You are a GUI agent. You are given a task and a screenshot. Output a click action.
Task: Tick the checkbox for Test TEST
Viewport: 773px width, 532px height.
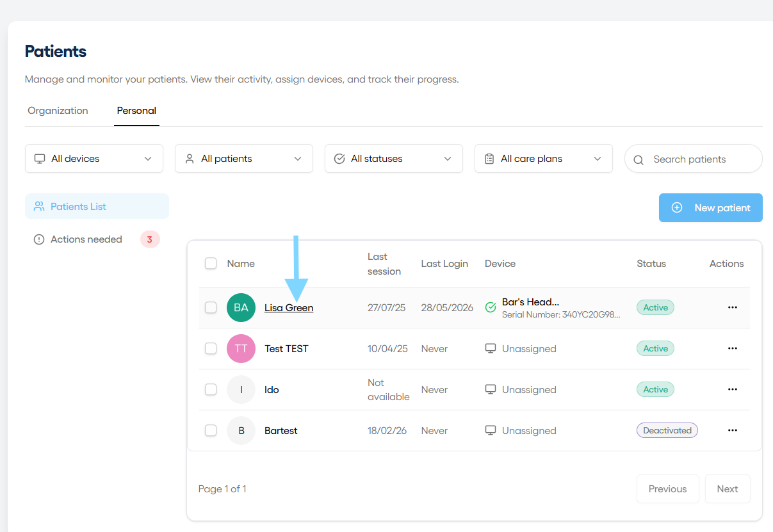211,348
